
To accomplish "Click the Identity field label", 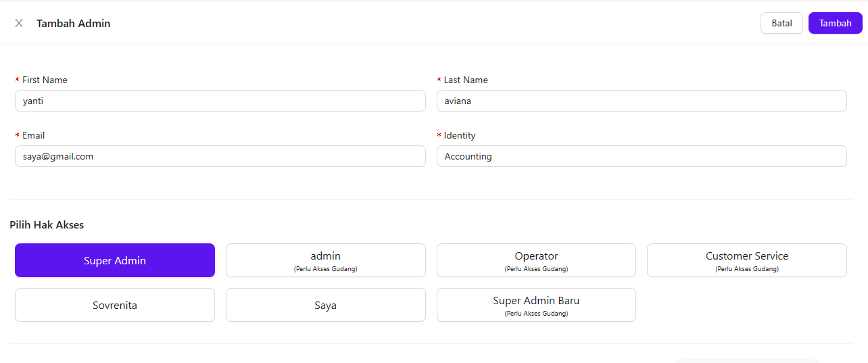I will (x=460, y=135).
